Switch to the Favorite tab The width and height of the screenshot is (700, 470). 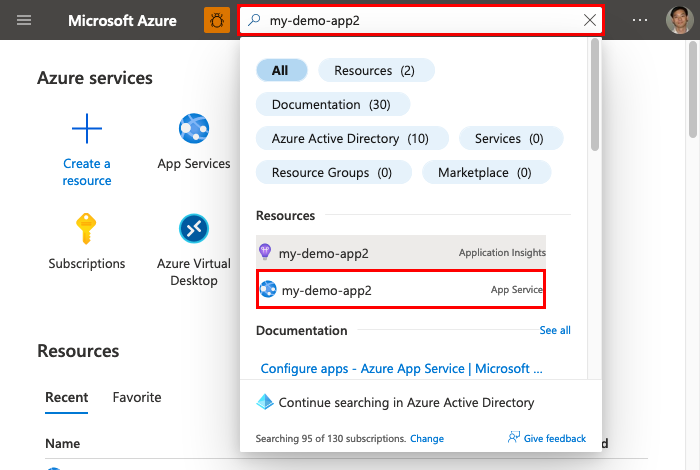click(137, 397)
